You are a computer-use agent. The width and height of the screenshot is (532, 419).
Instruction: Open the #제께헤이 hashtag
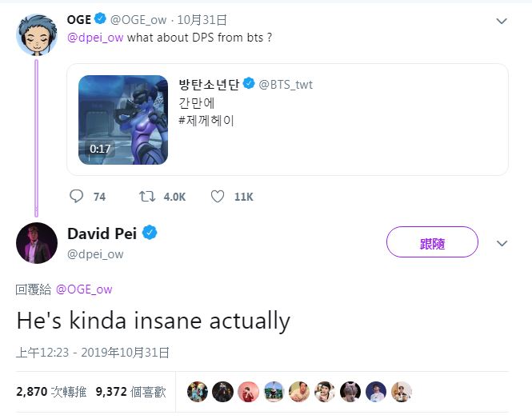pyautogui.click(x=206, y=121)
